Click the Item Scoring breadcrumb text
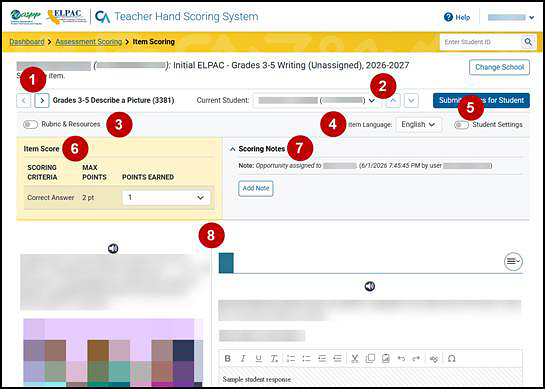 tap(154, 42)
